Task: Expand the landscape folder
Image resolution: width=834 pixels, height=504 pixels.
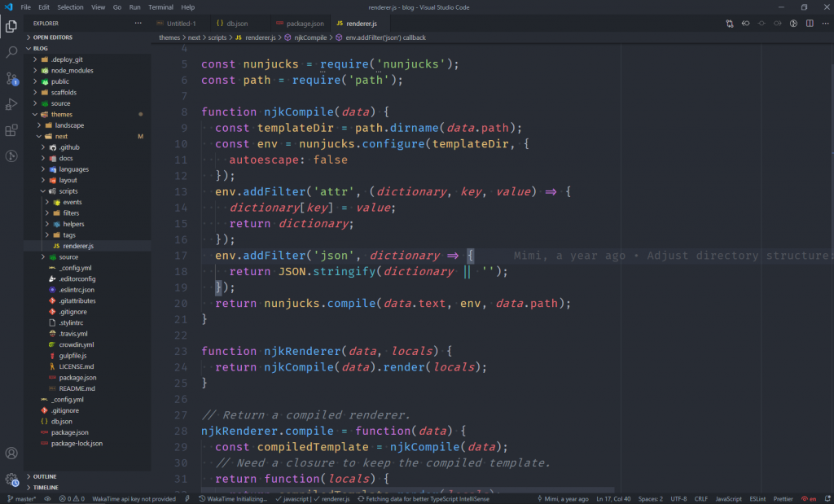Action: pos(87,125)
